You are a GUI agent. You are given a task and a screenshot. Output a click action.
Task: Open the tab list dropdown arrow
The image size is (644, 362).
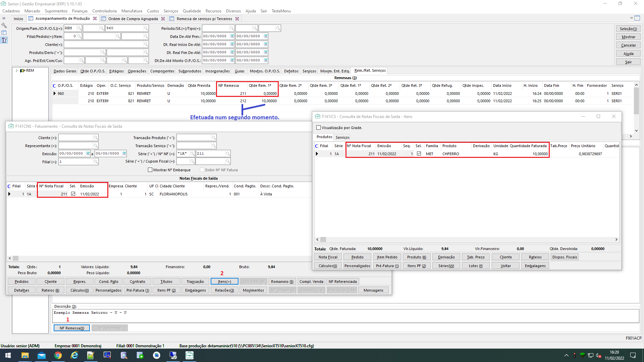coord(631,18)
